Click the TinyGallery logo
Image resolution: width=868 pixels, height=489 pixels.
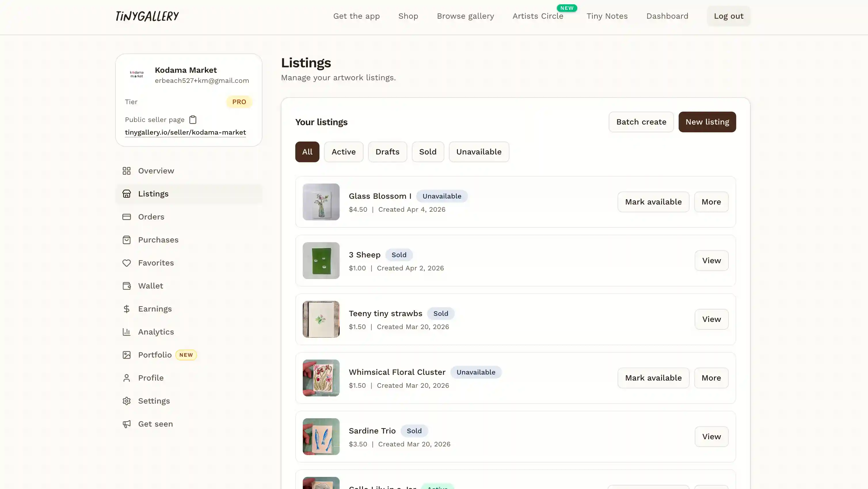pos(147,16)
